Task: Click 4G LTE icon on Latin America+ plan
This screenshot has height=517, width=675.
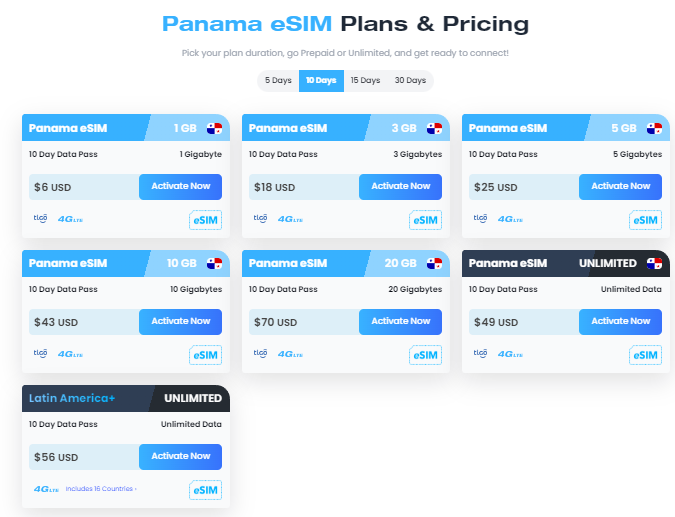Action: point(46,489)
